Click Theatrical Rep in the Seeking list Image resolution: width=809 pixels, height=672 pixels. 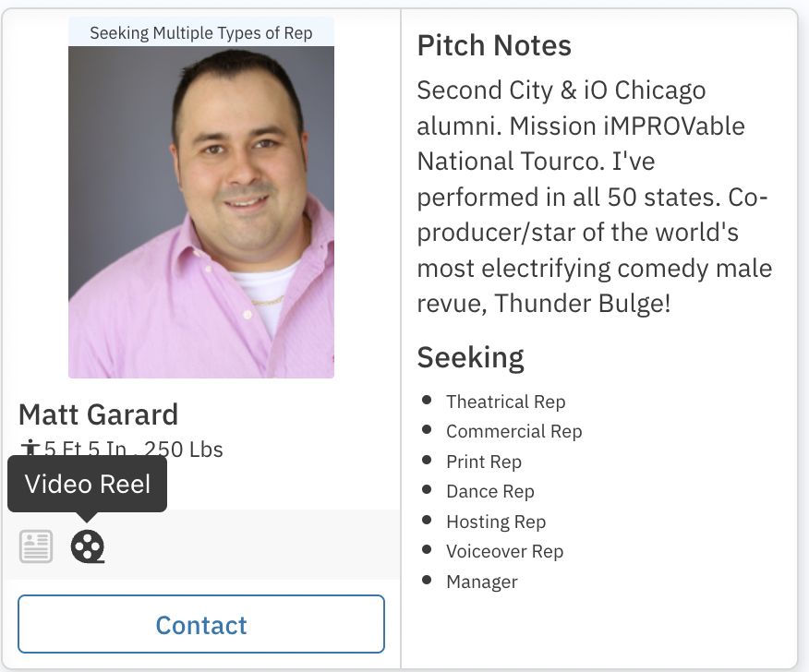(505, 402)
